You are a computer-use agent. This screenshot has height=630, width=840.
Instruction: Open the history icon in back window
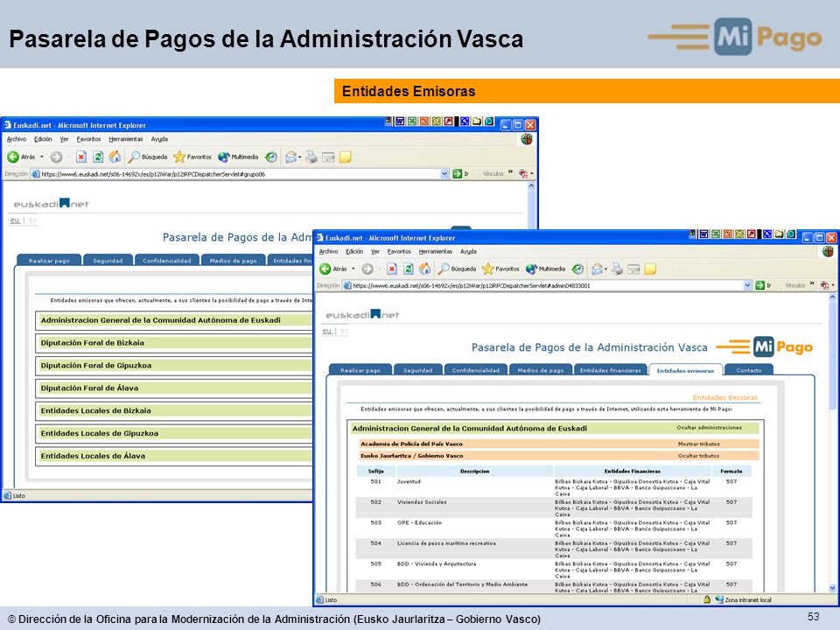[x=271, y=157]
